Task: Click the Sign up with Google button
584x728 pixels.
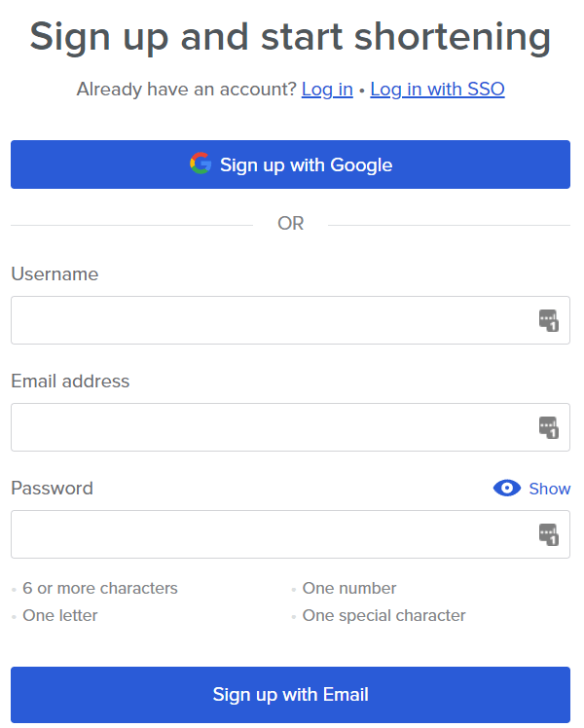Action: 291,164
